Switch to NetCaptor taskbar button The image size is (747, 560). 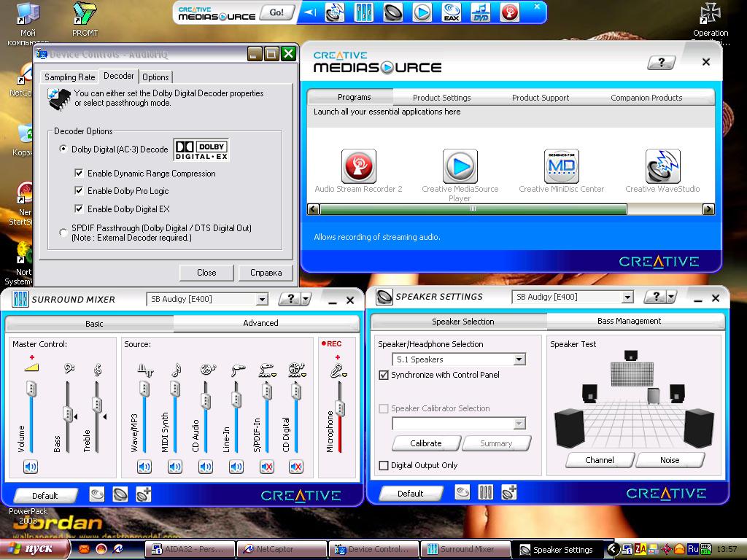pyautogui.click(x=282, y=549)
